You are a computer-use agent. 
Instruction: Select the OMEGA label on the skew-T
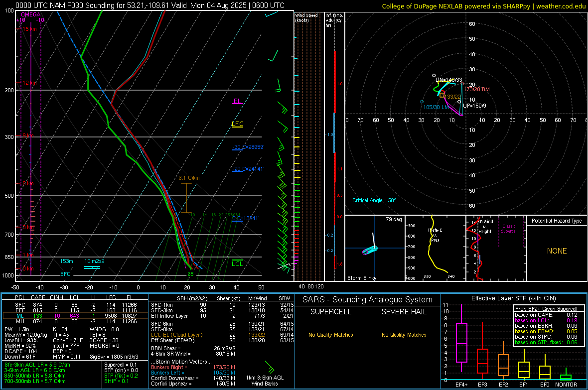tap(30, 14)
